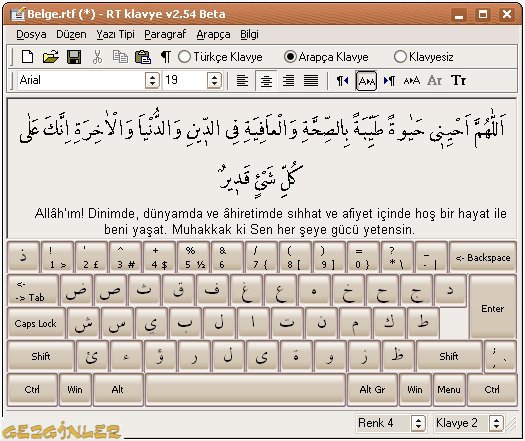Click the unframed A▸A icon
The image size is (525, 441).
(412, 81)
